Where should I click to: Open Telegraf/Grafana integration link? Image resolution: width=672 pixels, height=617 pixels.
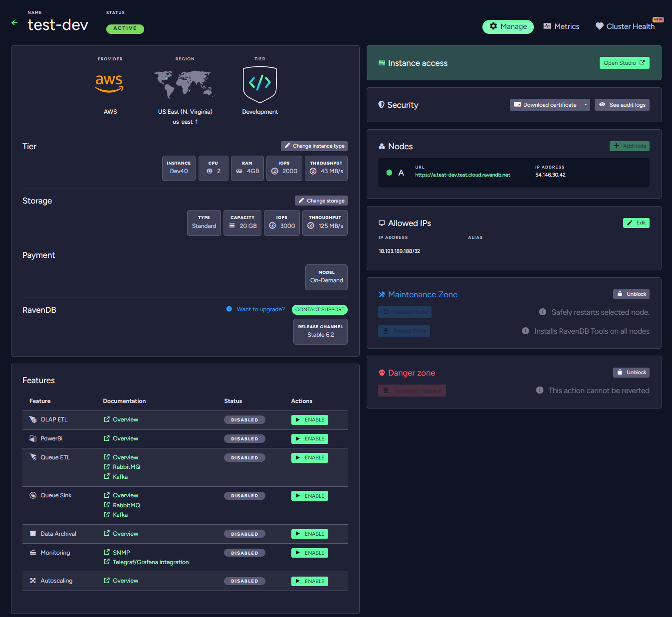[x=146, y=562]
